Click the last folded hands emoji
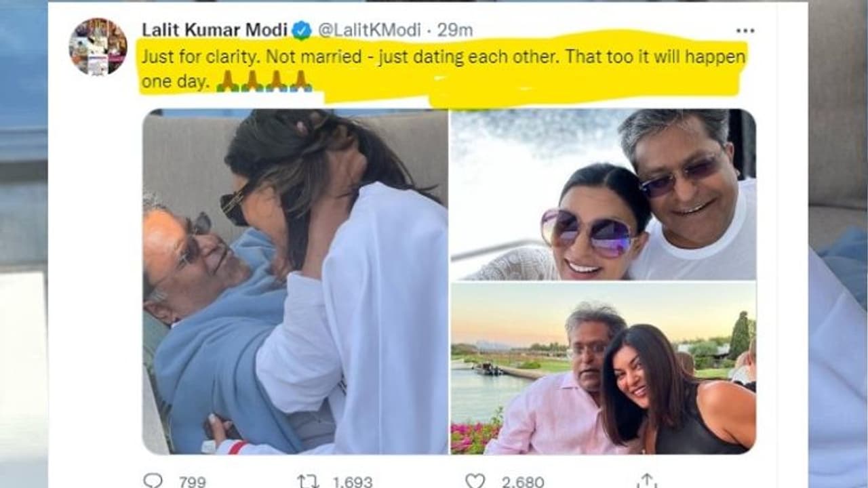Image resolution: width=868 pixels, height=488 pixels. (301, 82)
